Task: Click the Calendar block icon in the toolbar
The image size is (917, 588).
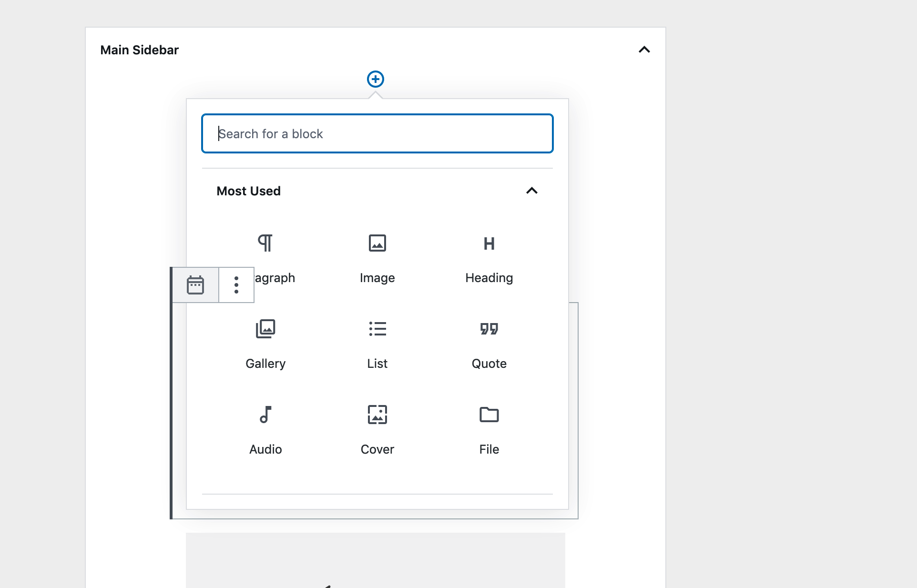Action: coord(195,285)
